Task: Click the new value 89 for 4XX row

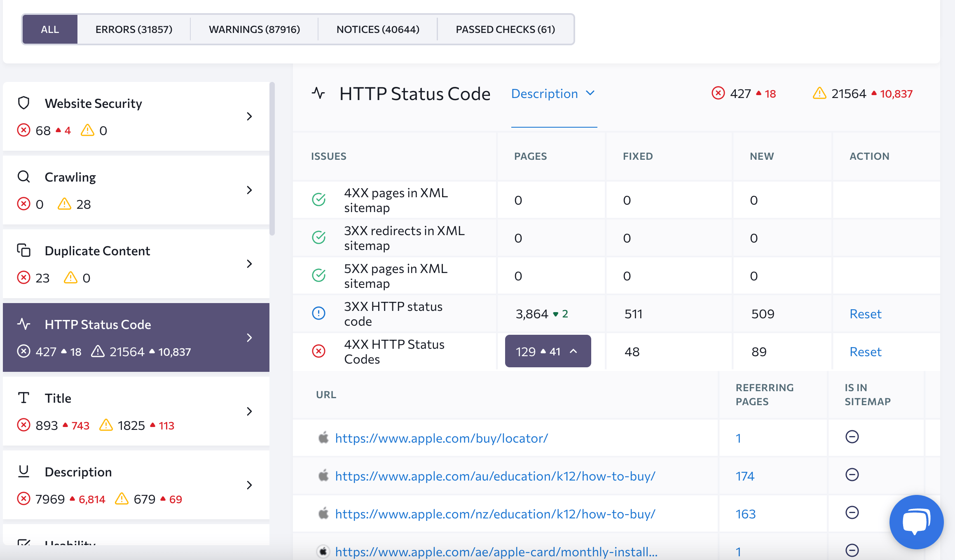Action: [x=759, y=352]
